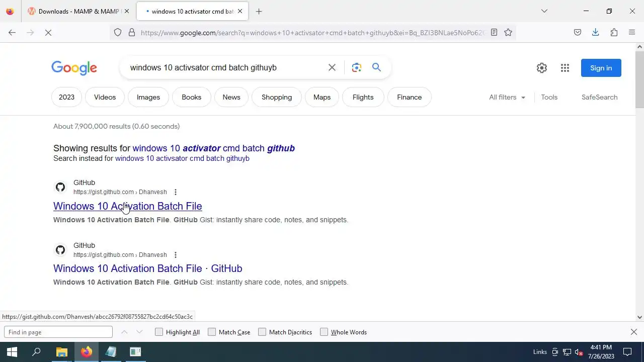Viewport: 644px width, 362px height.
Task: Select the Flights search filter
Action: [363, 97]
